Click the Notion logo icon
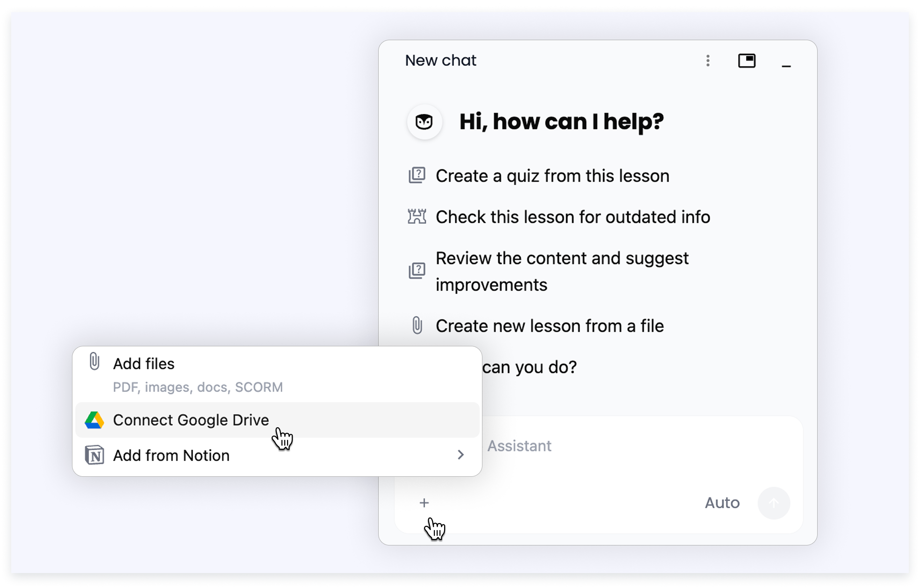This screenshot has height=588, width=920. click(x=94, y=455)
